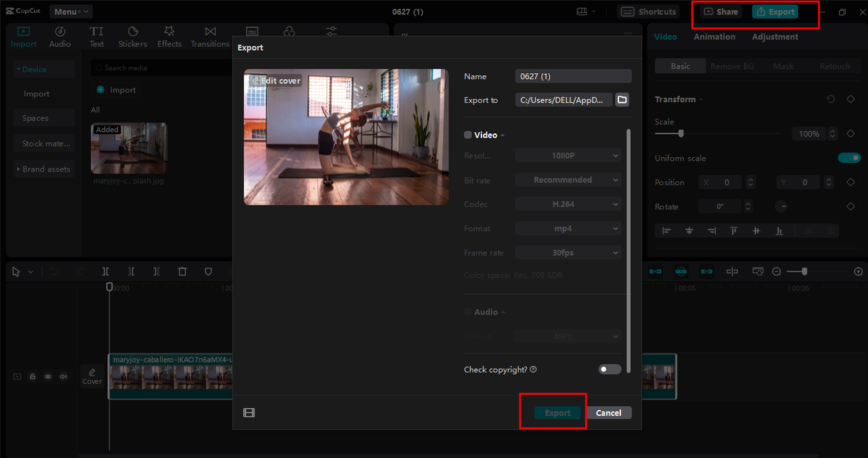Click the filters icon in the top toolbar
This screenshot has height=458, width=868.
(x=290, y=31)
